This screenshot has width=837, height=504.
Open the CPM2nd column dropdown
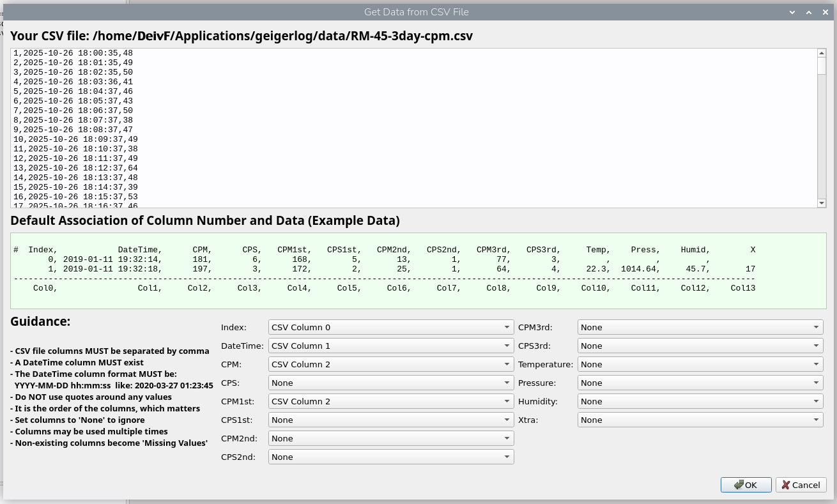pos(390,438)
